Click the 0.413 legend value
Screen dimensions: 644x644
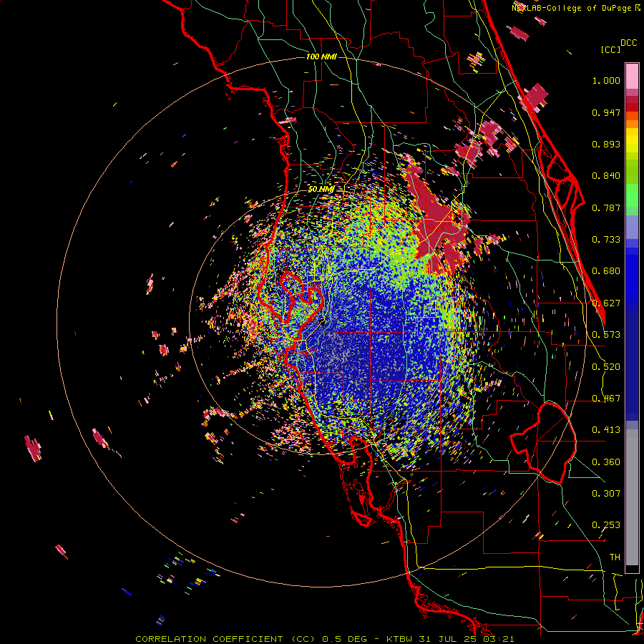tap(606, 430)
